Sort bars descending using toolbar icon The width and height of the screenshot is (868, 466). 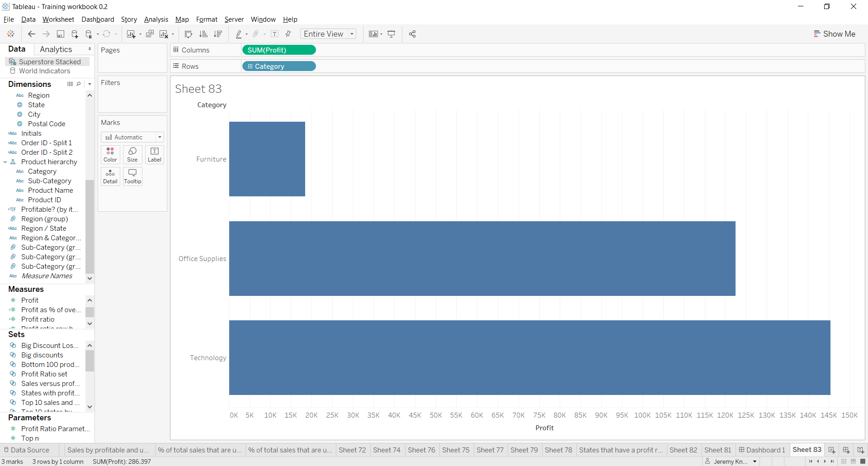coord(218,34)
